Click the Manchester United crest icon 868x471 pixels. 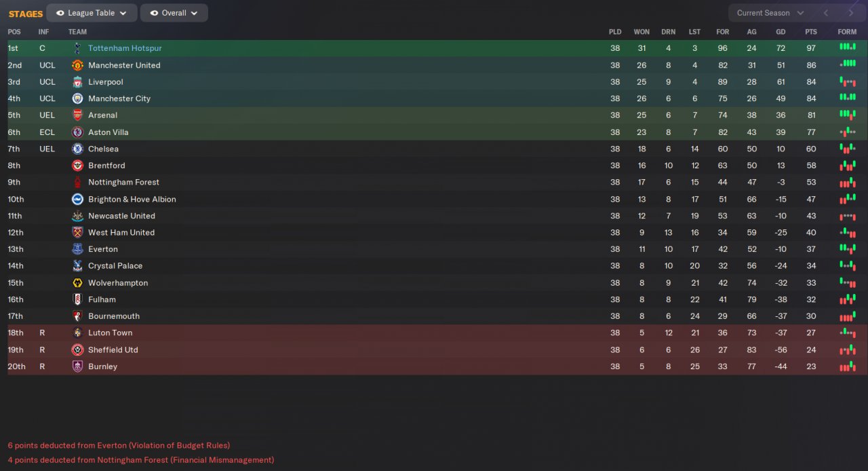click(x=77, y=65)
